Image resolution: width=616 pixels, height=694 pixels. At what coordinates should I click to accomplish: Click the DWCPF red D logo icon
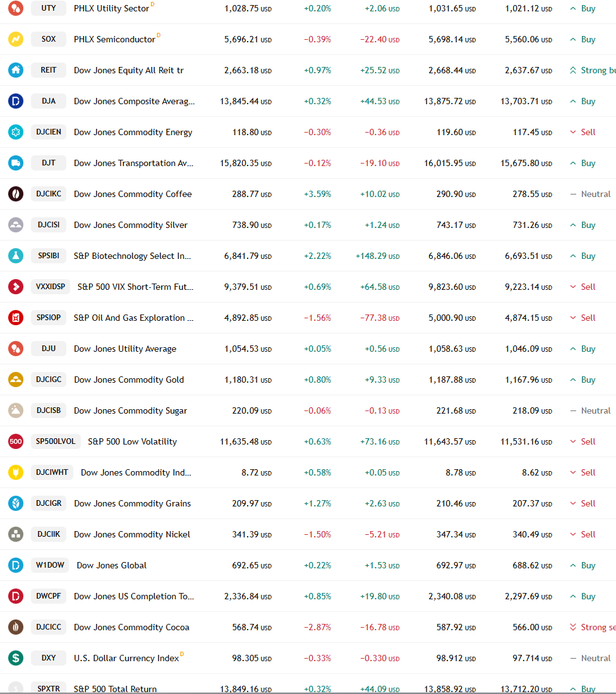pyautogui.click(x=16, y=596)
